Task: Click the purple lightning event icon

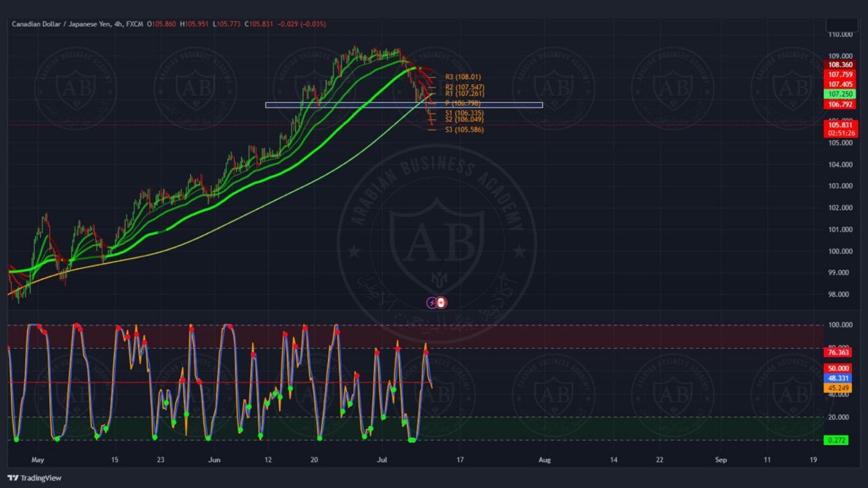Action: coord(432,303)
